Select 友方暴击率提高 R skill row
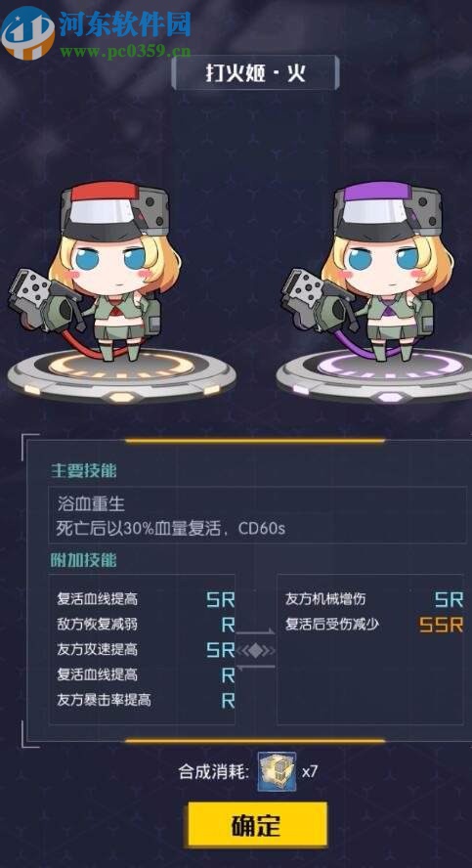This screenshot has width=472, height=868. pos(146,700)
